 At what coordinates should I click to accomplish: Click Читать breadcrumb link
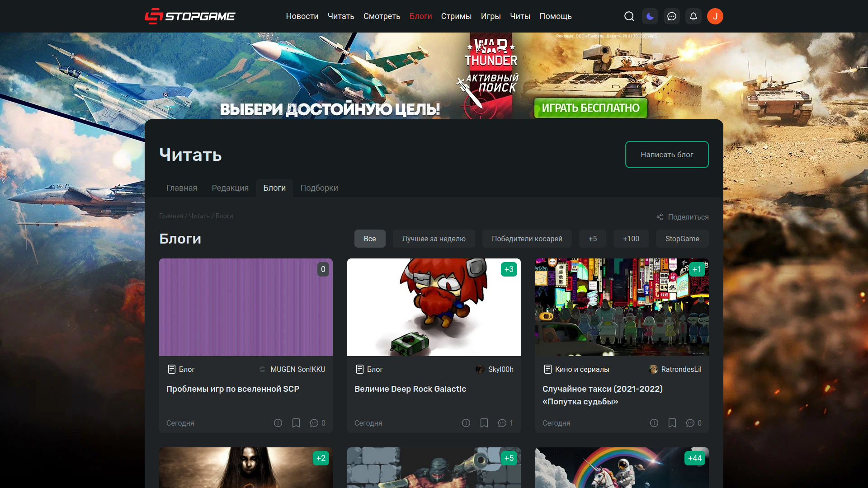199,216
